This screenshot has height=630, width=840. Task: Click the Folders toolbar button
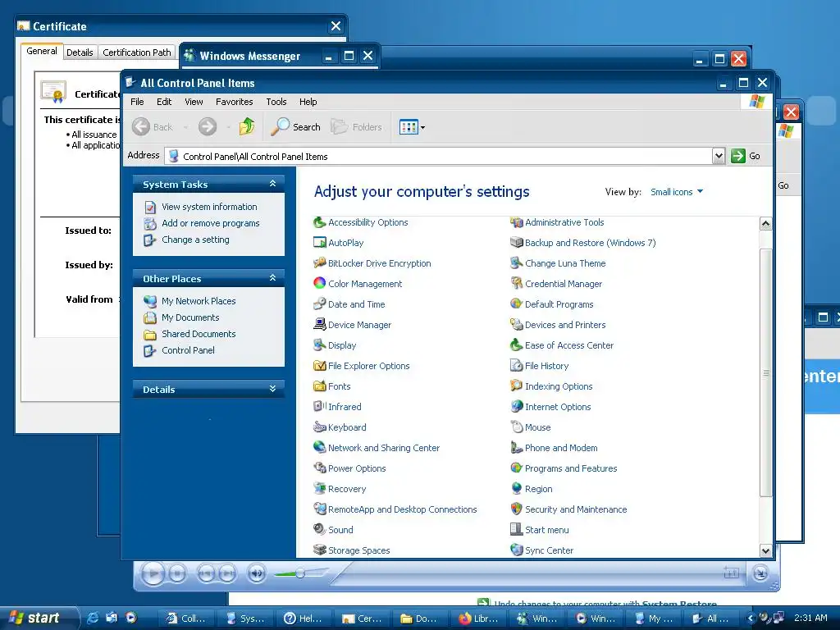(357, 127)
